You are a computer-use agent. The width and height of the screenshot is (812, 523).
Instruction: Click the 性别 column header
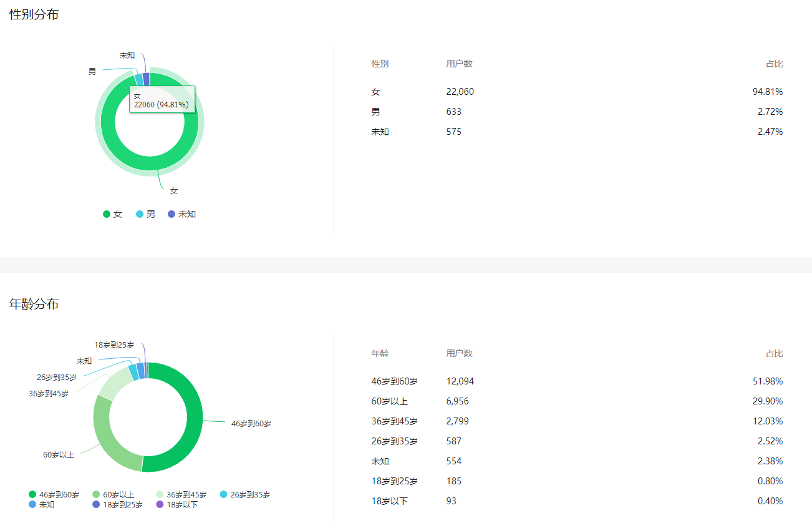380,64
